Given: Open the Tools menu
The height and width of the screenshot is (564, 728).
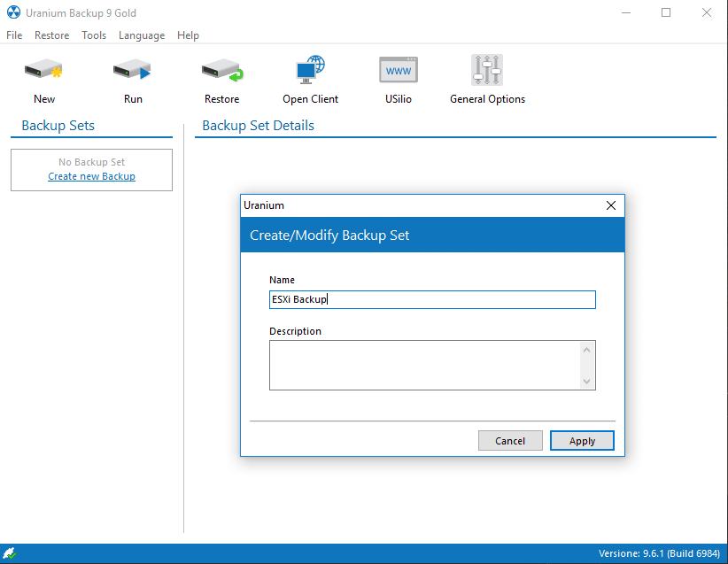Looking at the screenshot, I should point(94,35).
